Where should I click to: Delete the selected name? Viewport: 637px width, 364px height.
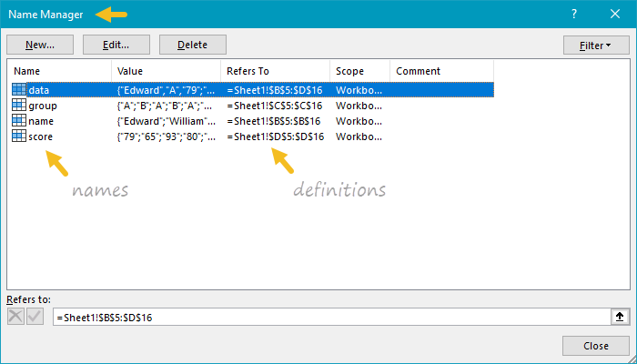[x=192, y=45]
